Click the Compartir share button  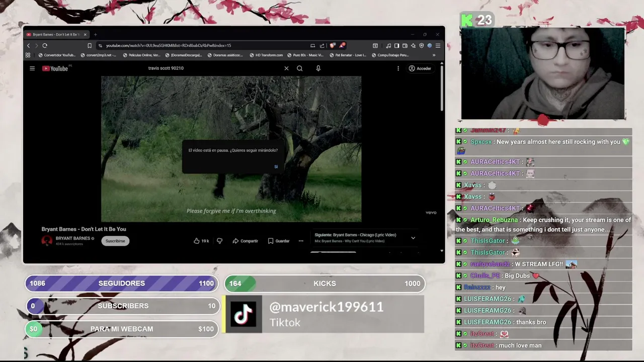[245, 241]
